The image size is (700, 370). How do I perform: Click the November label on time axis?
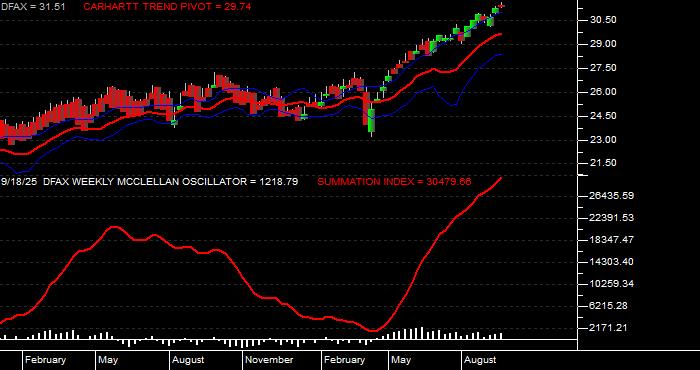click(x=270, y=360)
